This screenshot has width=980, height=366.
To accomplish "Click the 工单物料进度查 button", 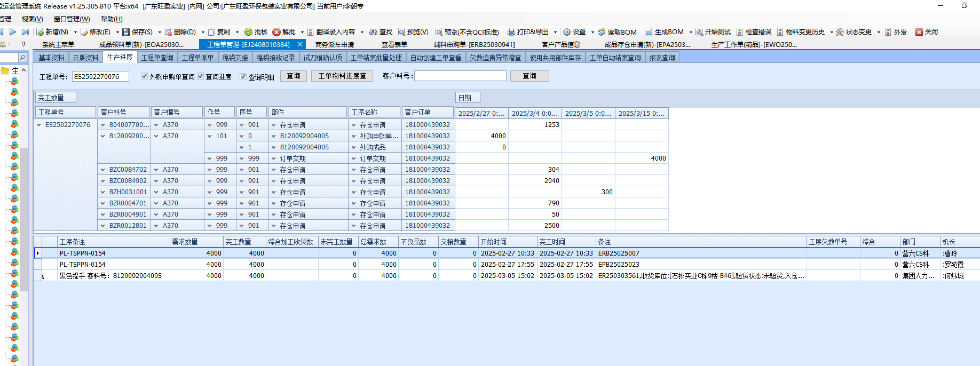I will (343, 76).
